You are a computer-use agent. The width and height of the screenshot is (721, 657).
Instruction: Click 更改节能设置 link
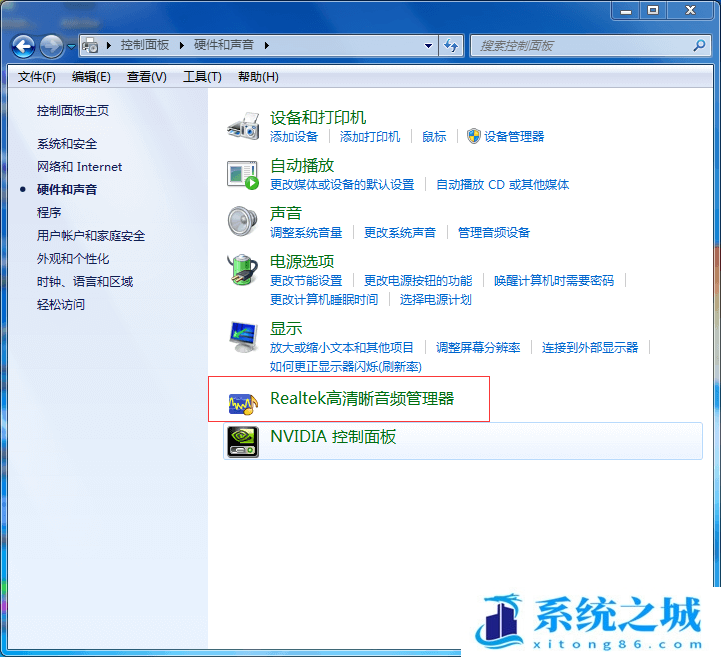tap(306, 280)
